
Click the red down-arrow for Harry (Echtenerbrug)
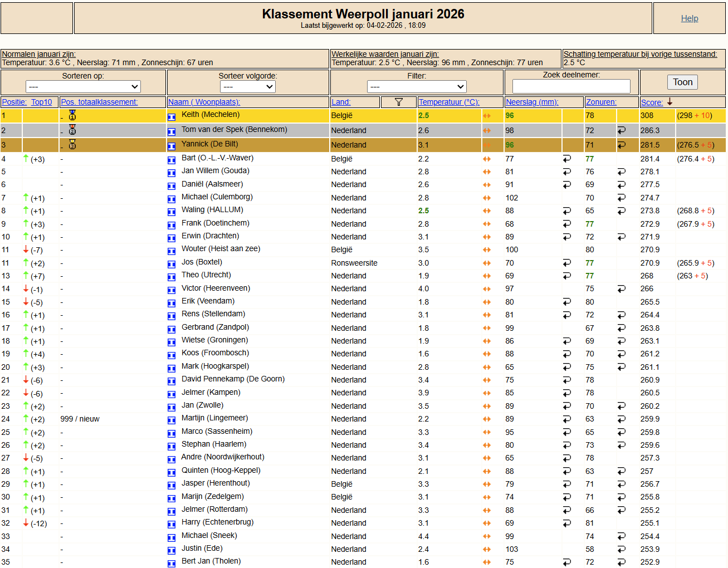point(26,523)
